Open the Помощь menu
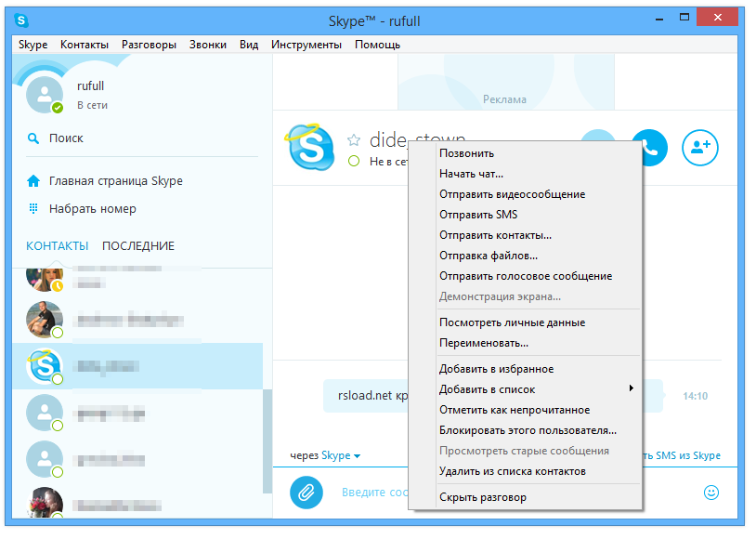 point(377,45)
